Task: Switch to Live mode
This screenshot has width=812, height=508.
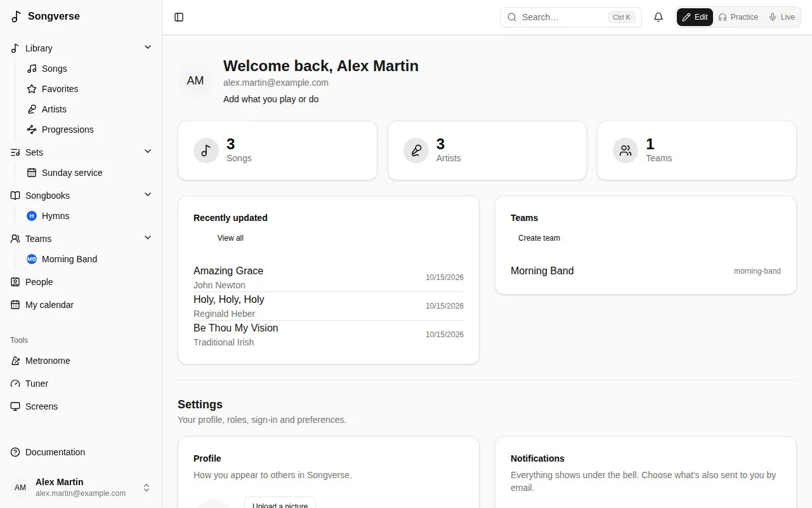Action: (x=782, y=17)
